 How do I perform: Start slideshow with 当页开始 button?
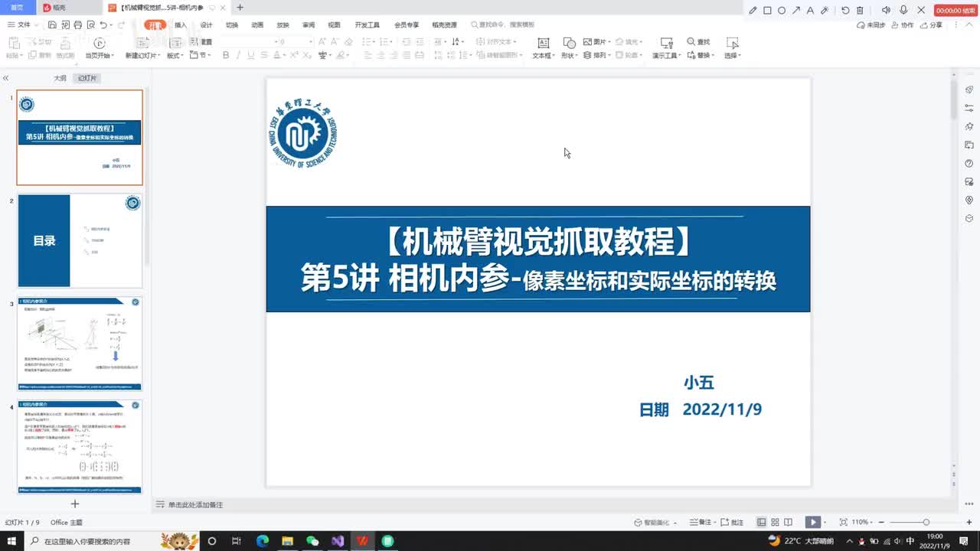pos(99,49)
